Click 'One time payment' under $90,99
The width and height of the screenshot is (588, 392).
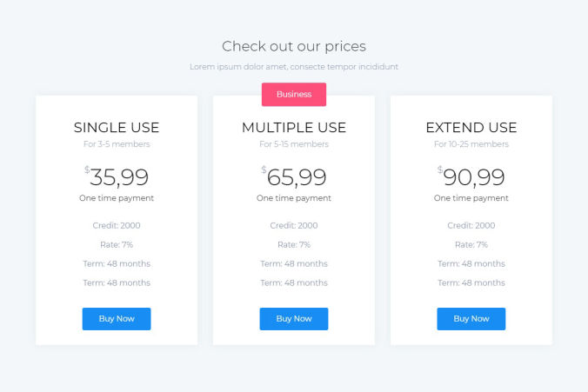pos(471,198)
